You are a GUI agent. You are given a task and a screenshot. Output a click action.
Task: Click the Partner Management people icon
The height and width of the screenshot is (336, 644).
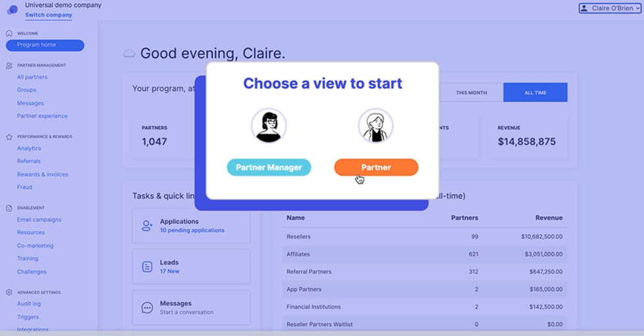point(9,65)
